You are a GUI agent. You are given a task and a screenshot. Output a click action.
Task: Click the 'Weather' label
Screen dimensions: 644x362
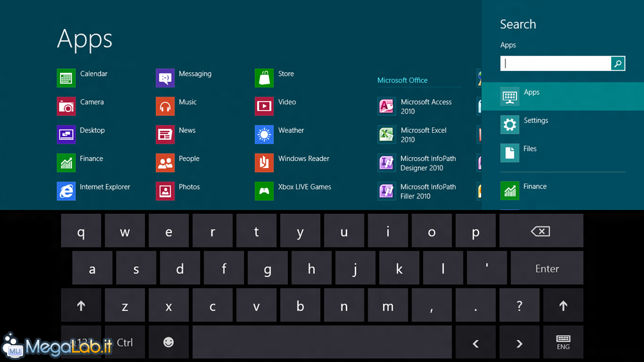click(x=291, y=130)
